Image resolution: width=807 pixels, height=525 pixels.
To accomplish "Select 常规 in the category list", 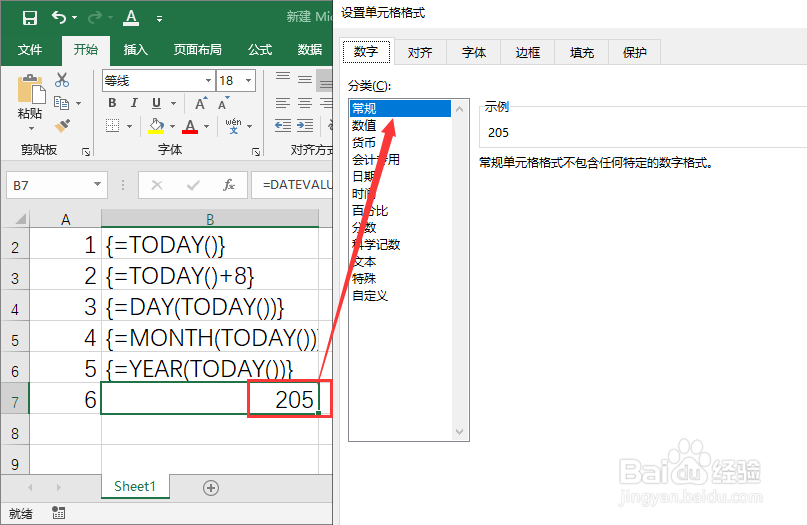I will coord(400,109).
